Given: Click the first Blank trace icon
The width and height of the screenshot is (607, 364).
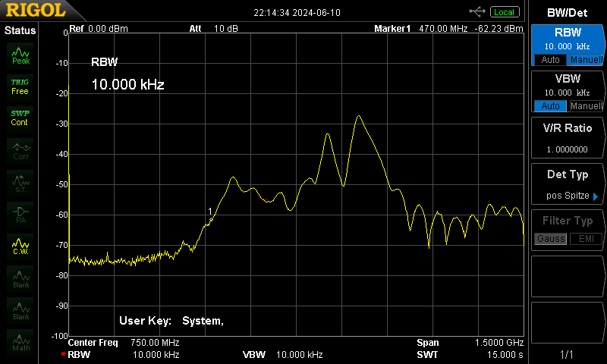Looking at the screenshot, I should (x=20, y=279).
